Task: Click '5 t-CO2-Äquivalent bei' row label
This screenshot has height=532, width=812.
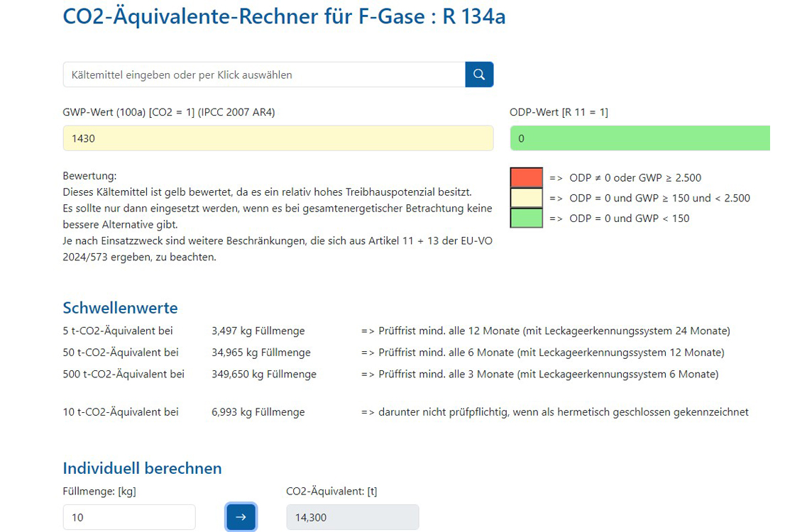Action: pyautogui.click(x=118, y=331)
